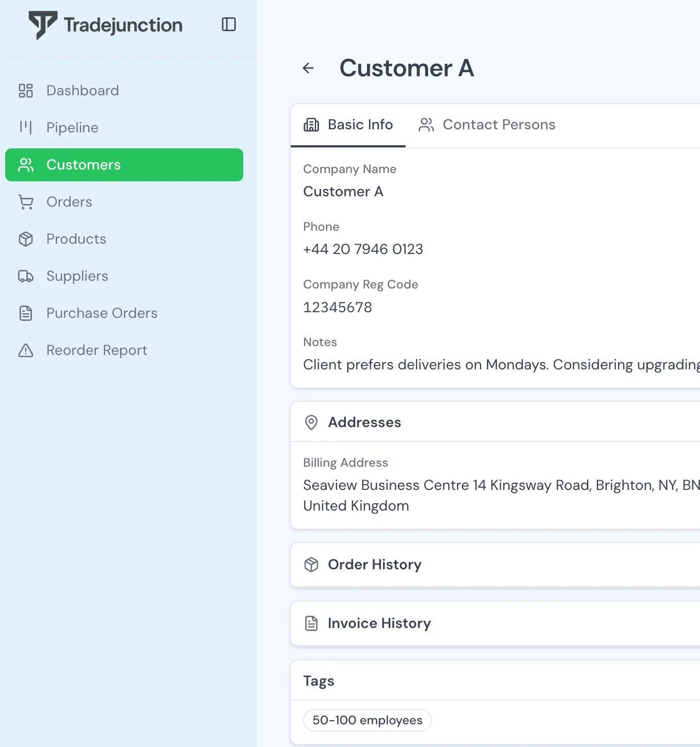Click the Purchase Orders document icon
This screenshot has height=747, width=700.
(x=26, y=313)
